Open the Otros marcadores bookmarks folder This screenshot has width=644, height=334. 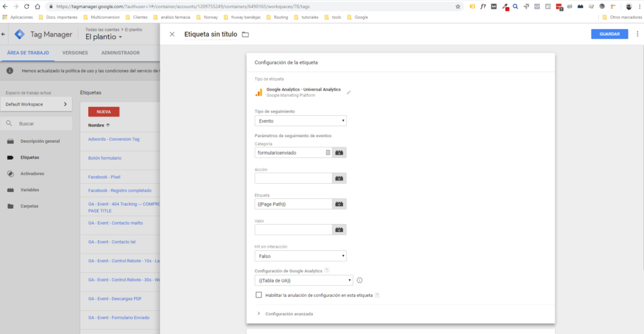[x=622, y=17]
